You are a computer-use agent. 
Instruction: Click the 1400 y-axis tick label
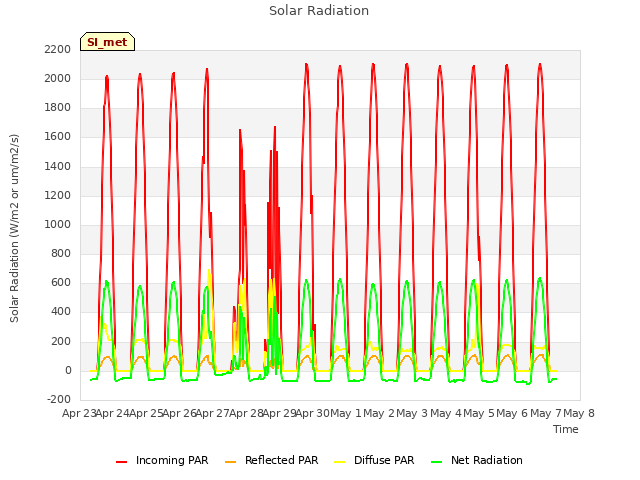pos(58,166)
